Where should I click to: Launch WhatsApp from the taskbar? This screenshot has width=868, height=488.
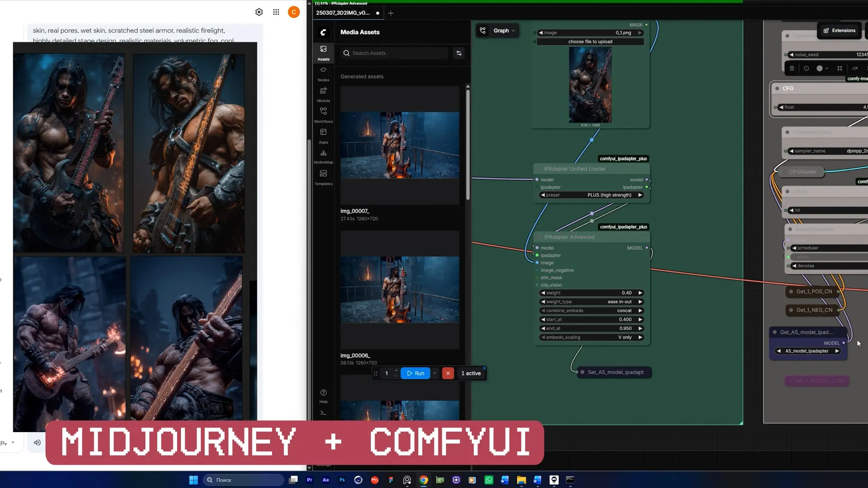pyautogui.click(x=489, y=480)
